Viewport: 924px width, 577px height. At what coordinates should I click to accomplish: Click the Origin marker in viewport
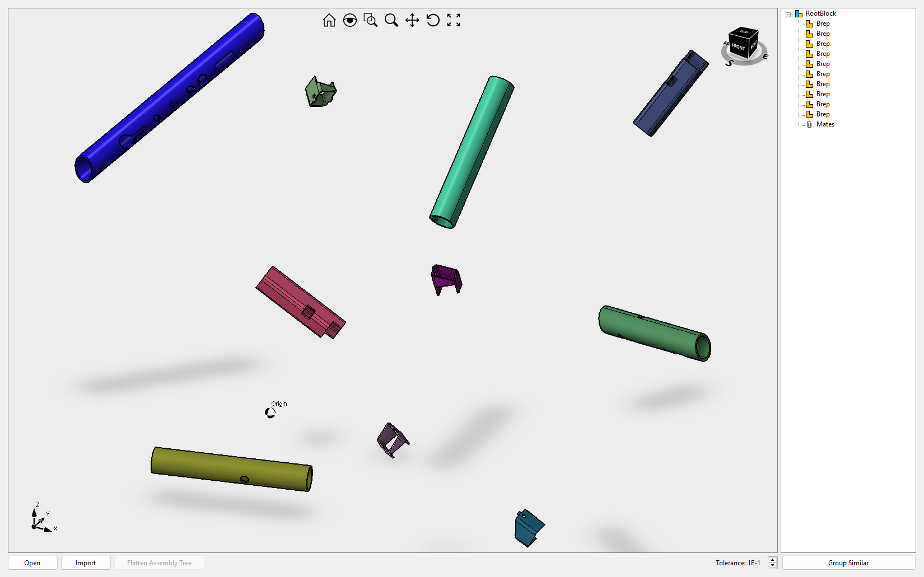point(270,413)
